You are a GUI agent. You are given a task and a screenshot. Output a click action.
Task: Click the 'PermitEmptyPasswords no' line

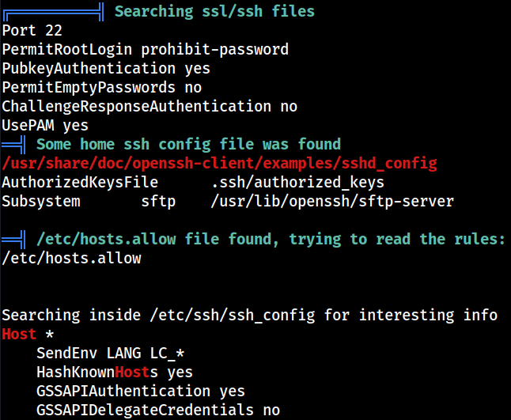(x=102, y=88)
